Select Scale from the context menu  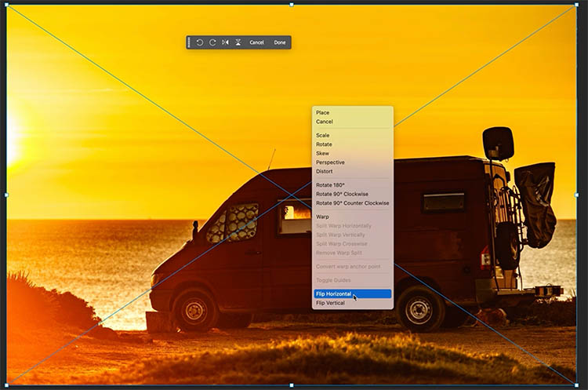click(323, 136)
